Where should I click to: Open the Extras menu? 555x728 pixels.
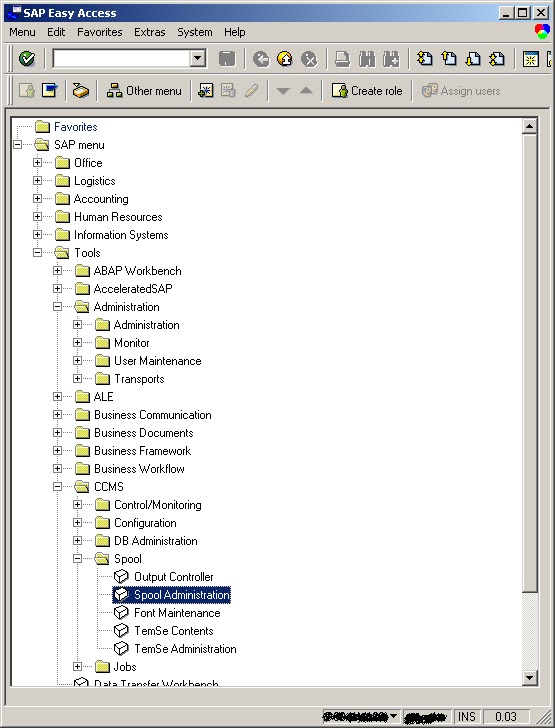pos(150,32)
